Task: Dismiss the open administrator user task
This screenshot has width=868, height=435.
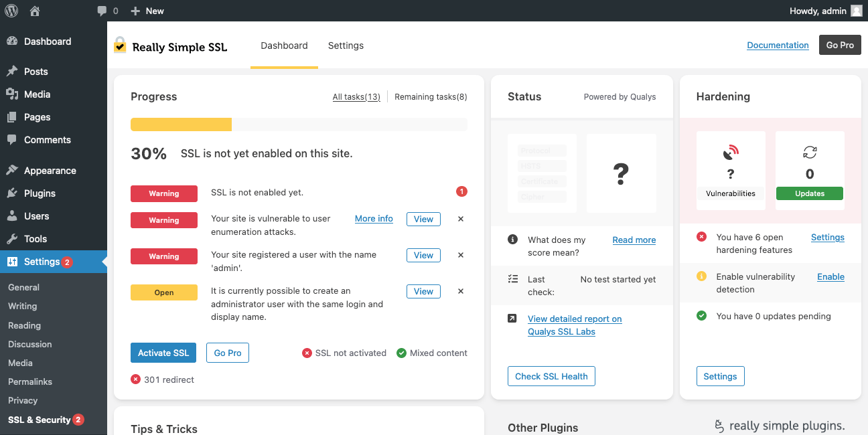Action: pos(461,291)
